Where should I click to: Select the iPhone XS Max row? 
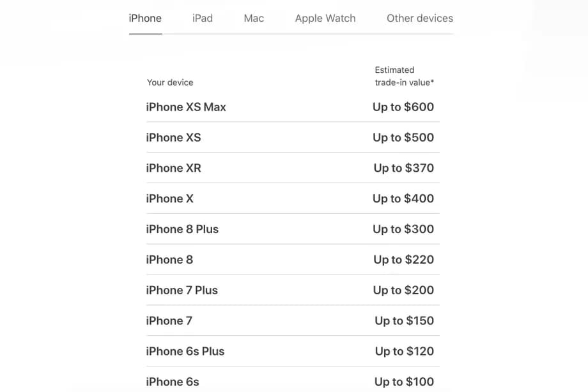[x=186, y=107]
